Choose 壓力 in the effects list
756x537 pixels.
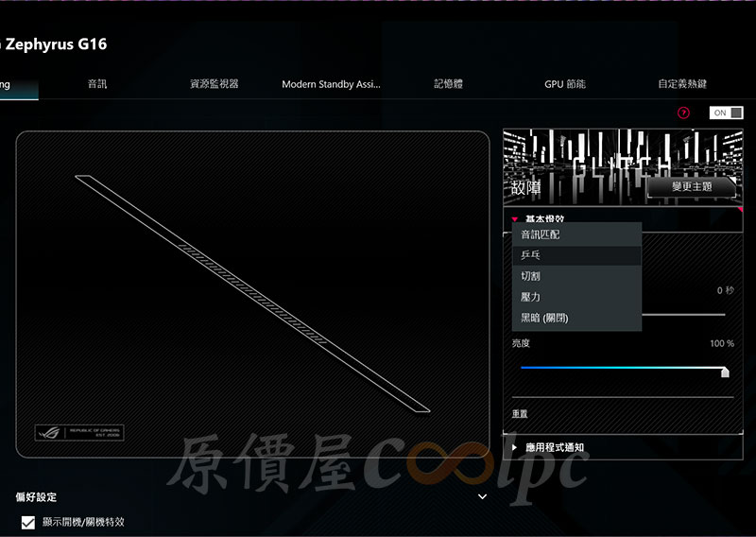576,297
